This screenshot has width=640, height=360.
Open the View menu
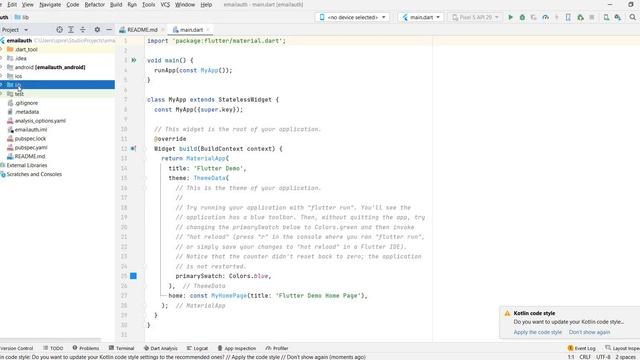28,4
